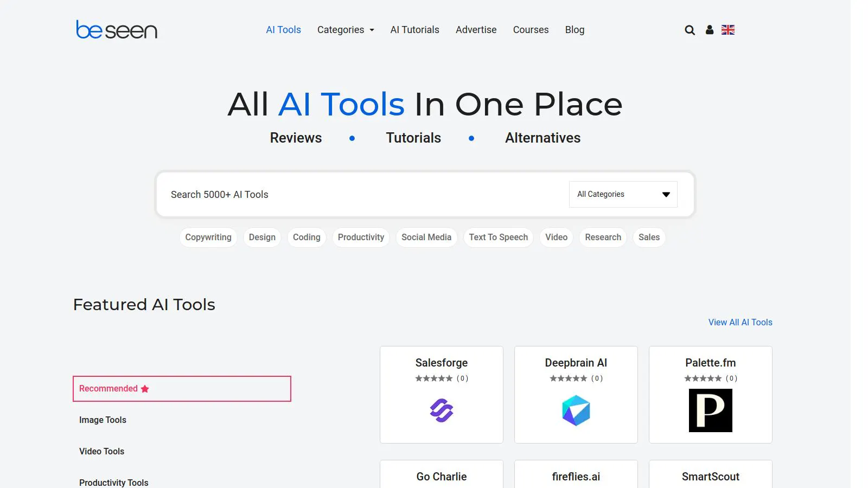The width and height of the screenshot is (868, 488).
Task: Open the Deepbrain AI tool title
Action: pos(576,363)
